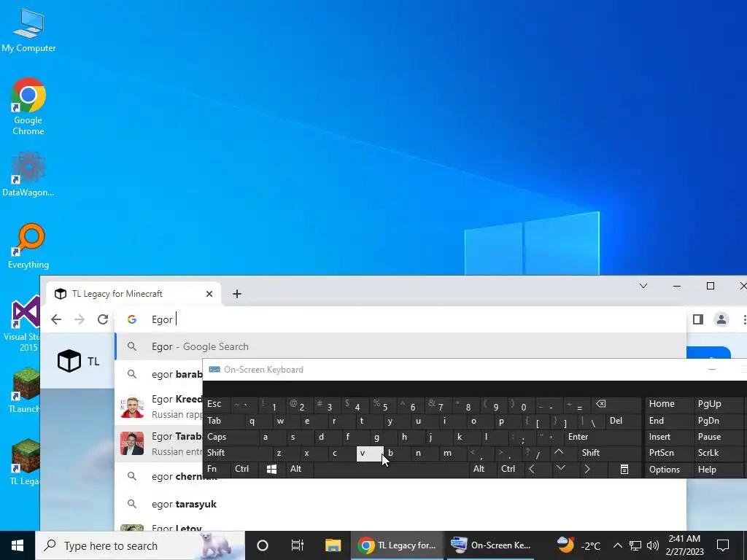Click Windows logo key on On-Screen Keyboard
This screenshot has width=747, height=560.
pyautogui.click(x=271, y=469)
